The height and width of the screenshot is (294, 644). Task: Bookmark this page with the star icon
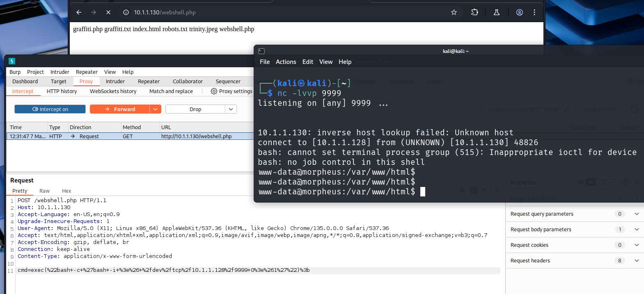pos(454,12)
